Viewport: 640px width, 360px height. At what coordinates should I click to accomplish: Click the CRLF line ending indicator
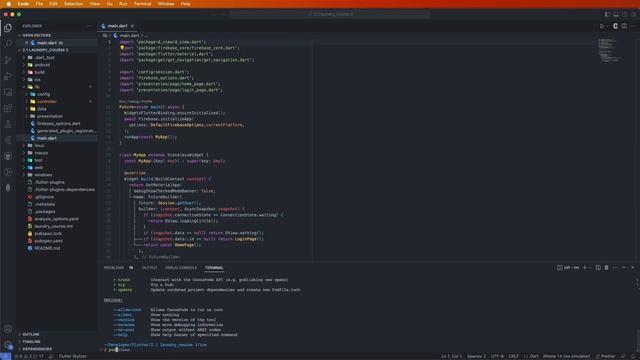(513, 356)
